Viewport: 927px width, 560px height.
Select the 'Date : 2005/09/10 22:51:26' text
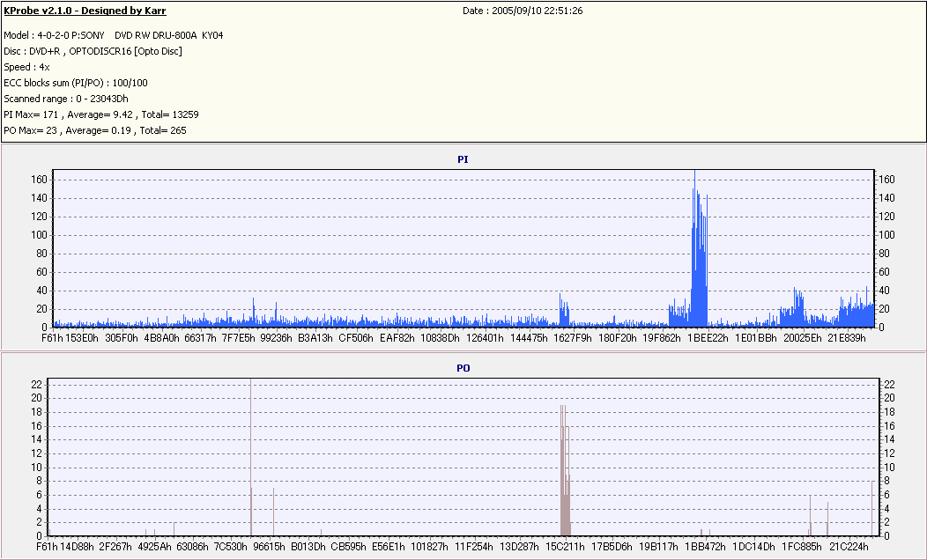coord(523,11)
